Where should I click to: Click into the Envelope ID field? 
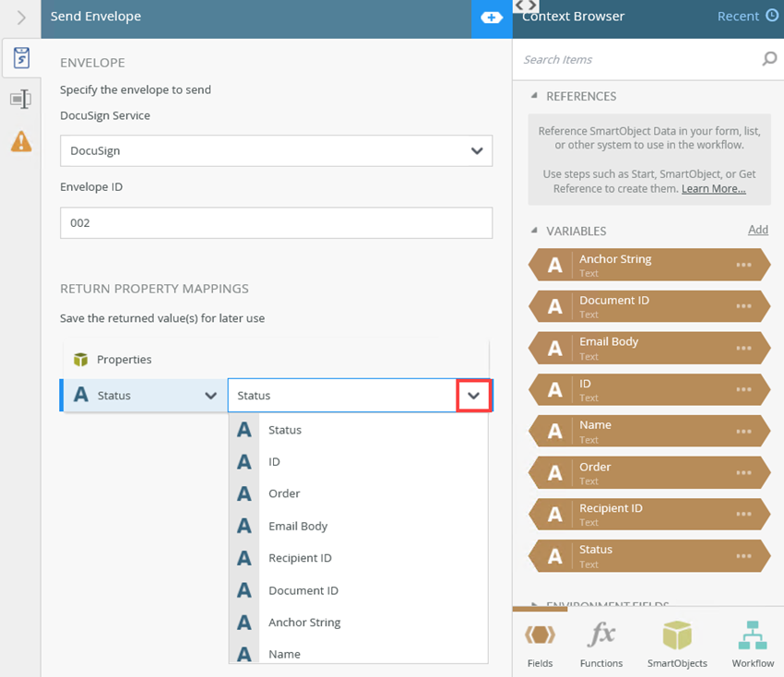click(276, 222)
